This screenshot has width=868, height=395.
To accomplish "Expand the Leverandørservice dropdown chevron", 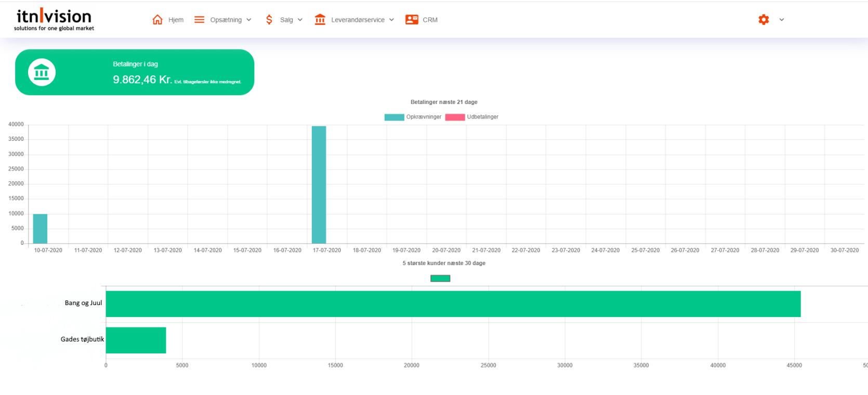I will tap(391, 20).
